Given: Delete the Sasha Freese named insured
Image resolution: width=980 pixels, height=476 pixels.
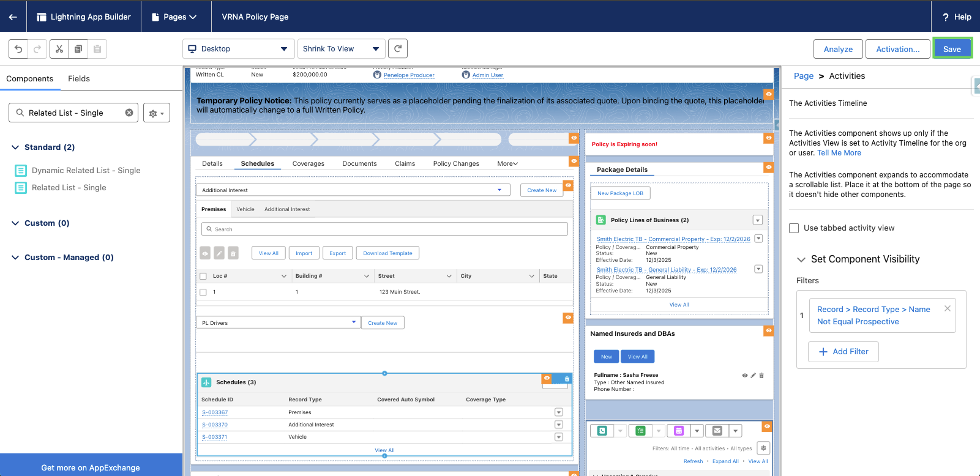Looking at the screenshot, I should (761, 376).
